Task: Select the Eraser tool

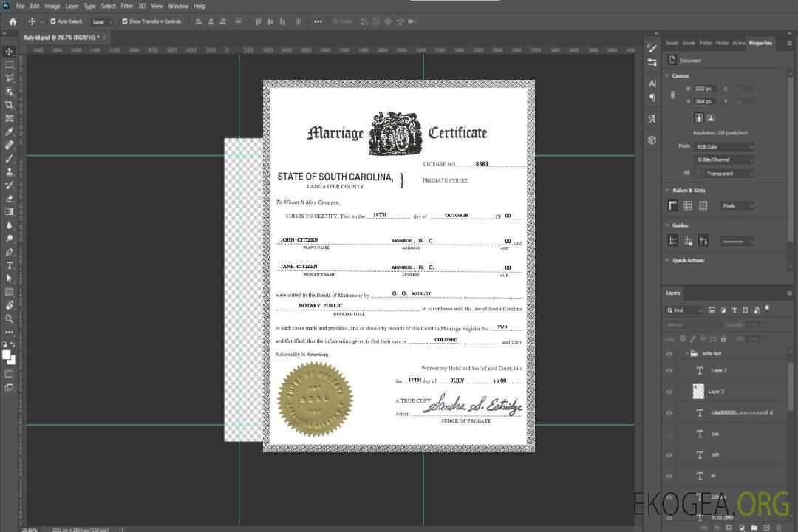Action: point(9,199)
